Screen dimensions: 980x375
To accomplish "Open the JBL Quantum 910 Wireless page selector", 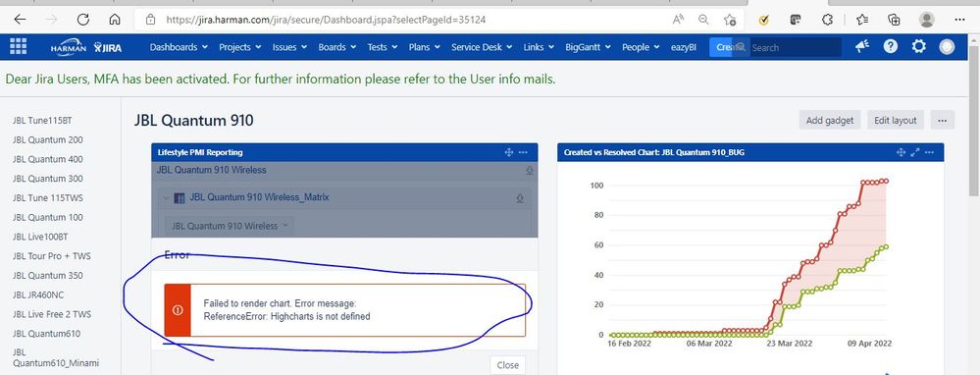I will tap(229, 226).
